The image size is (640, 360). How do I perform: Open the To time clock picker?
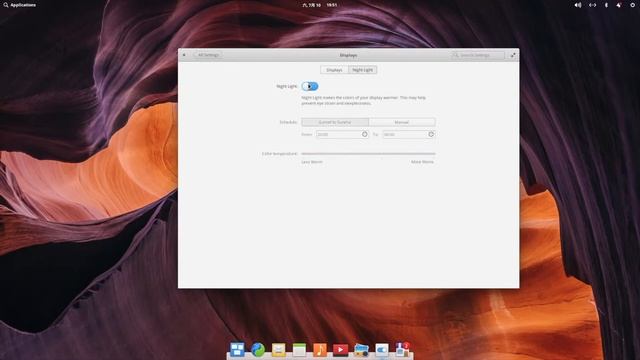(431, 134)
